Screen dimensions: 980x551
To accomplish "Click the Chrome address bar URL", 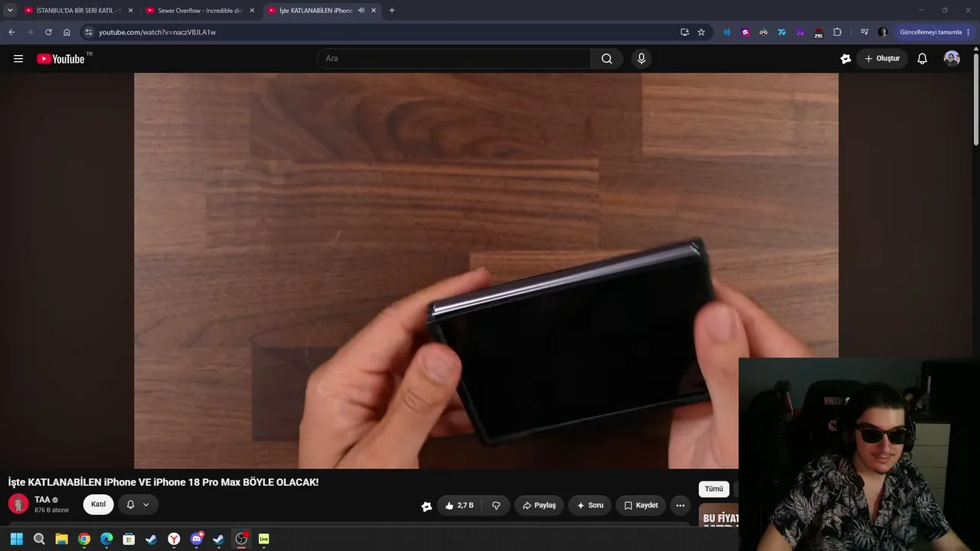I will 157,32.
